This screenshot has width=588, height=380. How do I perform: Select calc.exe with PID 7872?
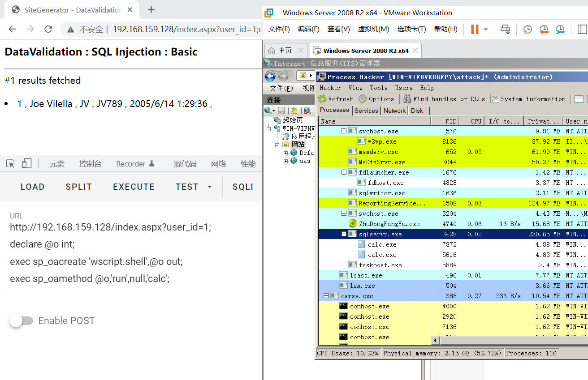[x=453, y=244]
